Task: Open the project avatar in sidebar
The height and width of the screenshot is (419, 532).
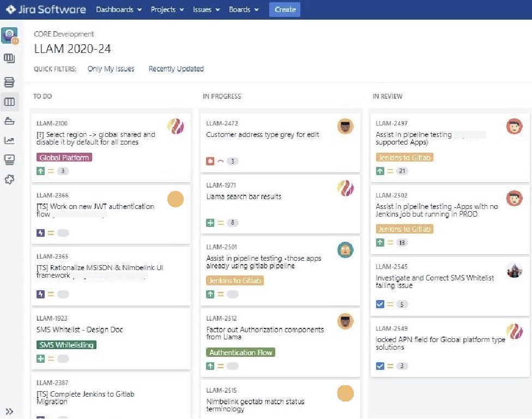Action: 9,35
